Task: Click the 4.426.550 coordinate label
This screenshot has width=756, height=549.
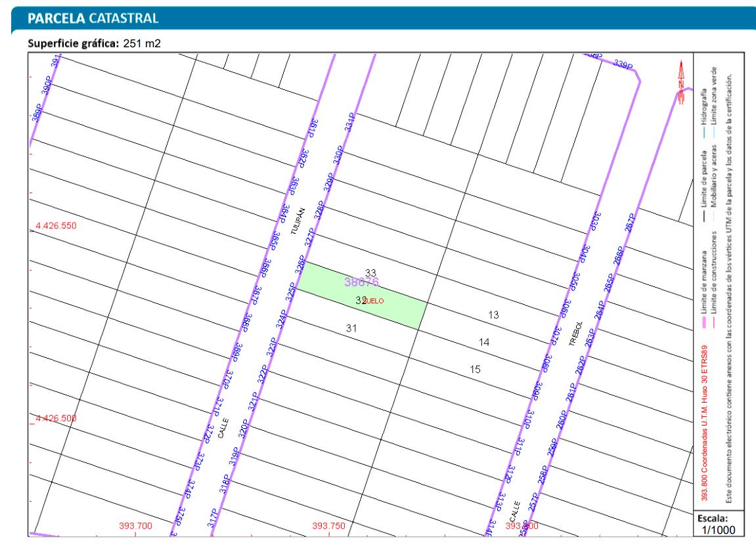Action: point(56,225)
